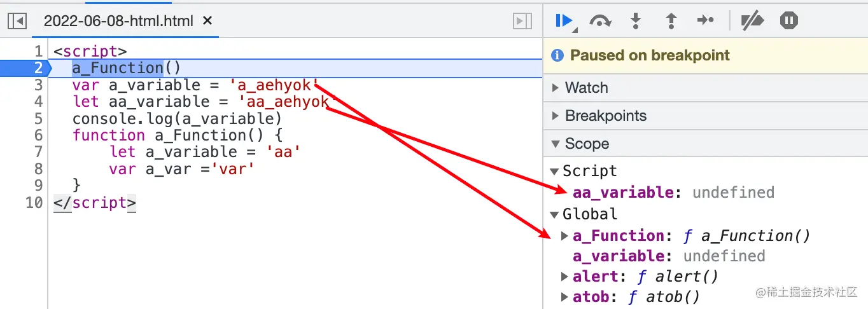Collapse the Script scope group
This screenshot has height=309, width=868.
554,171
